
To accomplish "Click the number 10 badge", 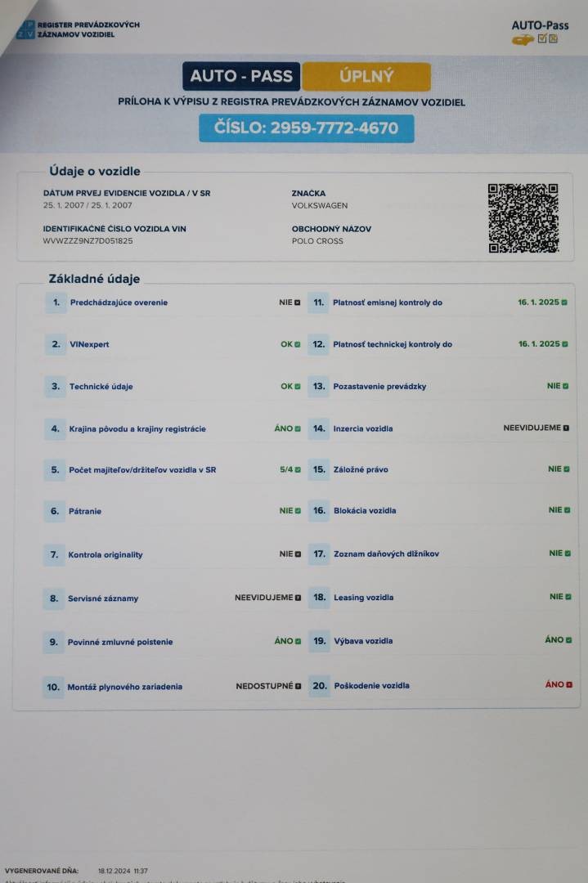I will click(x=53, y=687).
